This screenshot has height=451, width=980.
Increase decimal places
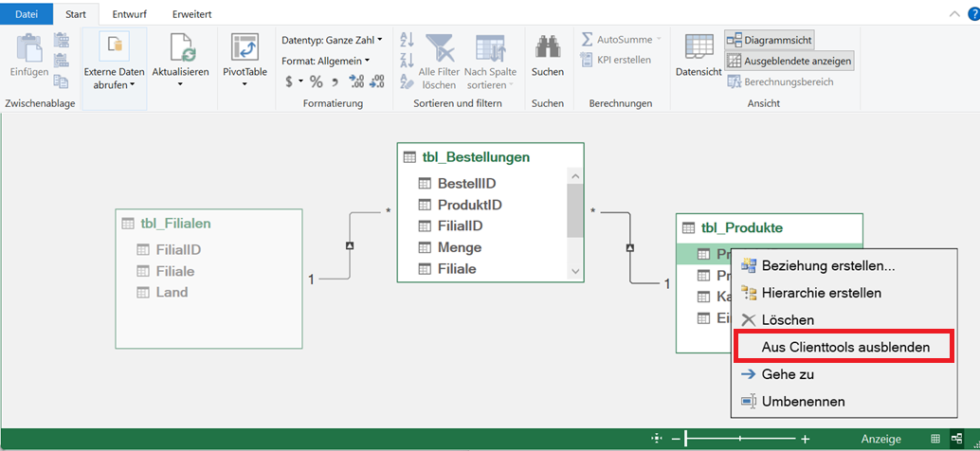click(357, 81)
